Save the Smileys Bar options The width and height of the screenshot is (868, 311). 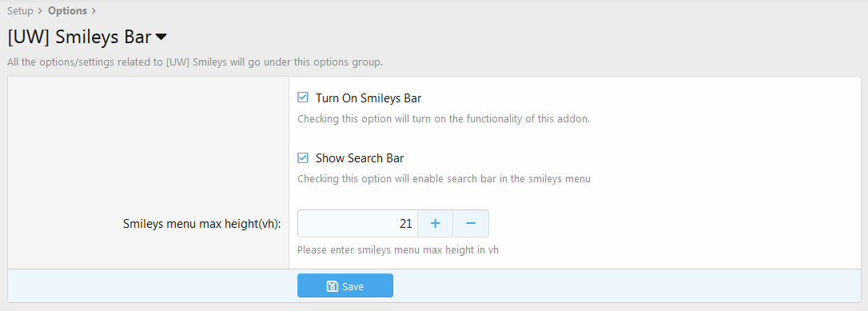[344, 285]
